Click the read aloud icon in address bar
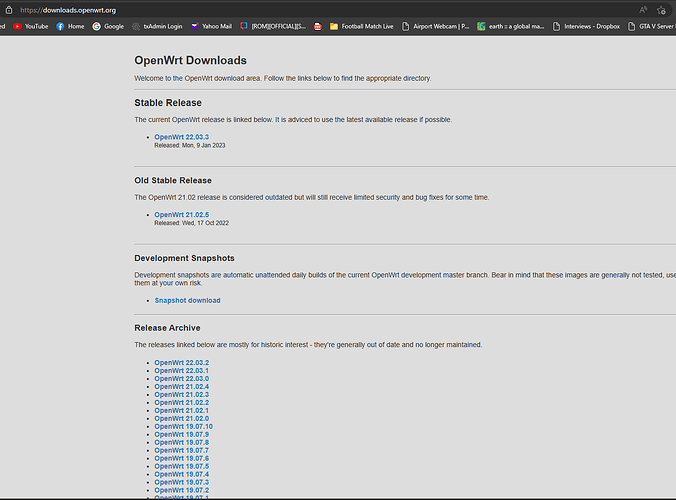 (x=643, y=10)
